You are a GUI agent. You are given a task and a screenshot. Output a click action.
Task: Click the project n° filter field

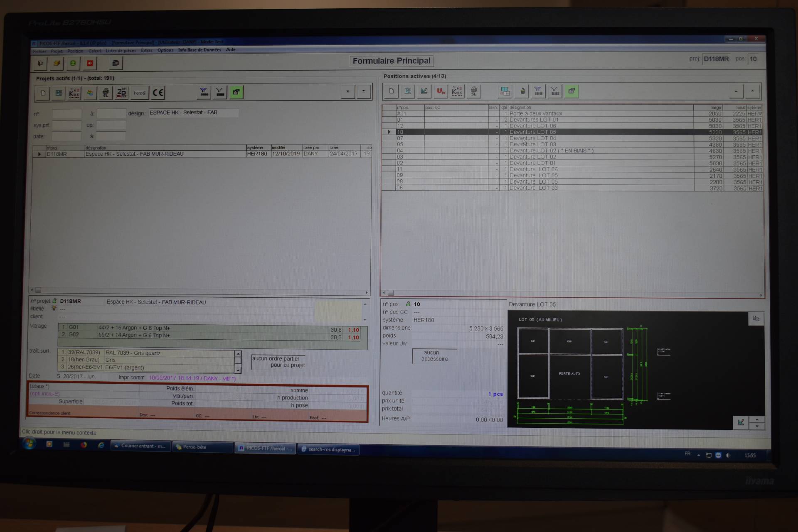(x=67, y=114)
